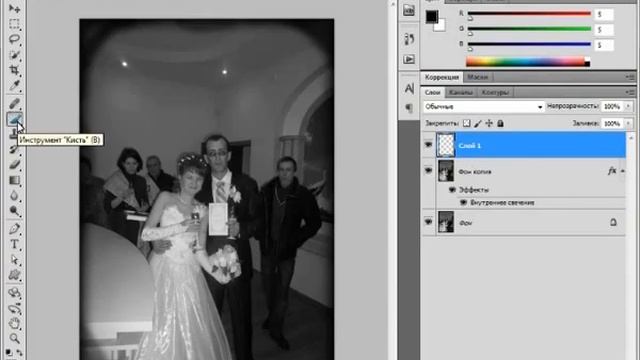Image resolution: width=640 pixels, height=360 pixels.
Task: Open the Непрозрачность slider arrow
Action: (628, 106)
